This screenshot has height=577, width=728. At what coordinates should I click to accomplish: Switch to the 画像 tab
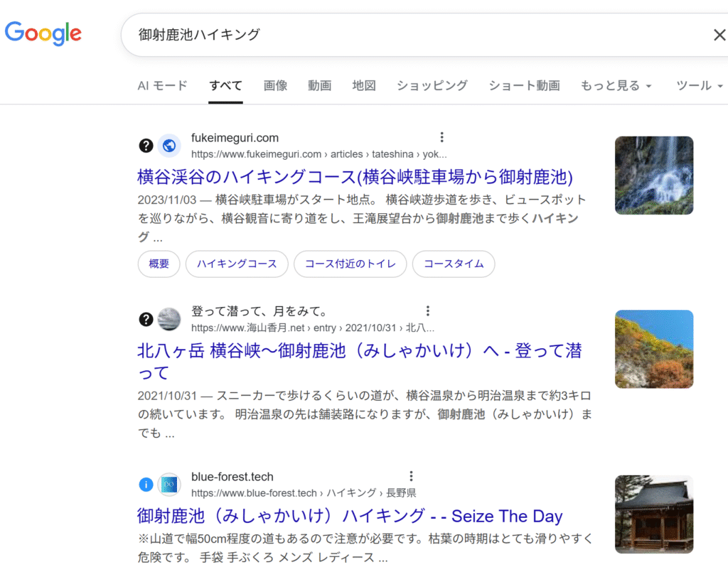275,86
